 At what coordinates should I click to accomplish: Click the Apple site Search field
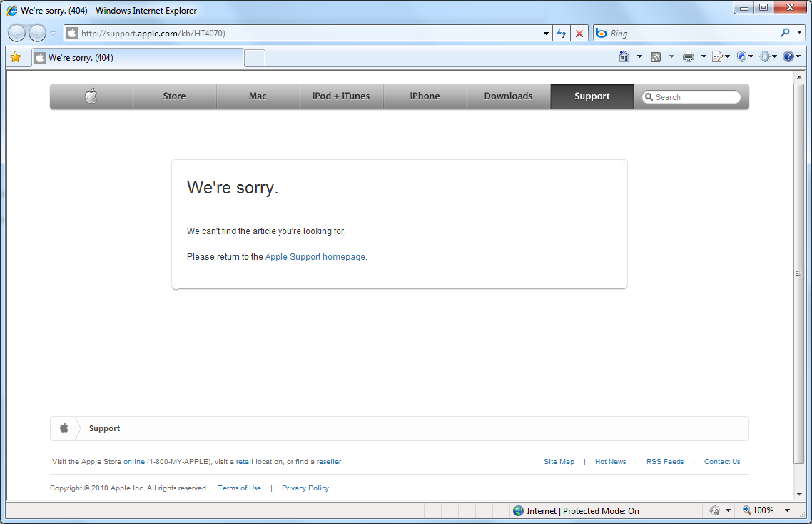pyautogui.click(x=691, y=97)
